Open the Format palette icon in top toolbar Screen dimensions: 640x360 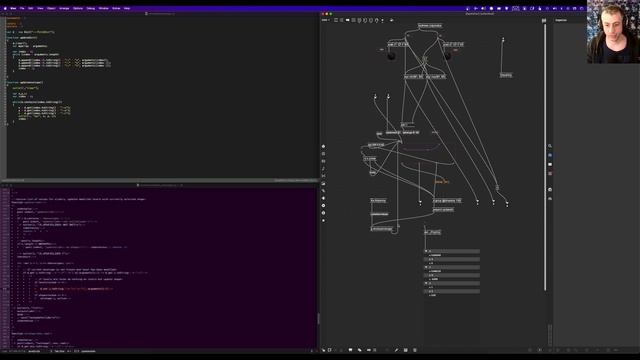(391, 20)
